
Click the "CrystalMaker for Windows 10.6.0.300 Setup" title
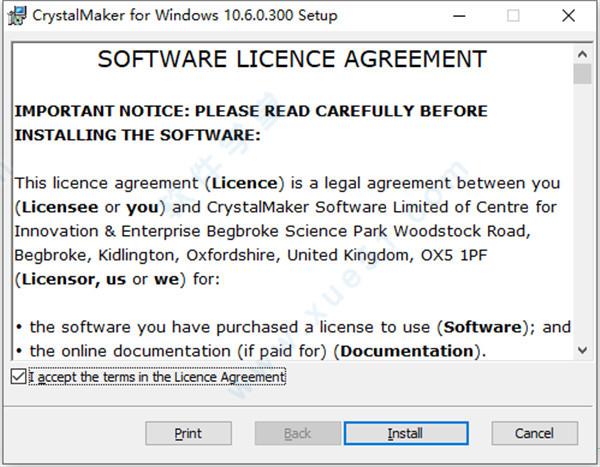[185, 16]
